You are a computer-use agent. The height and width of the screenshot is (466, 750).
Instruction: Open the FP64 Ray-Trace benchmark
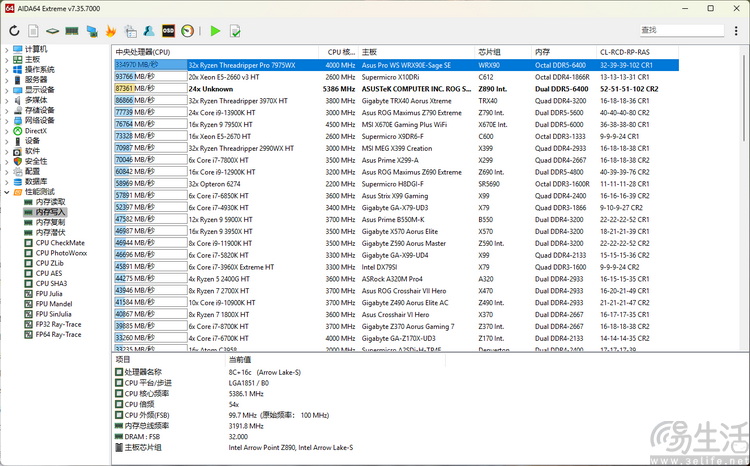pyautogui.click(x=58, y=334)
